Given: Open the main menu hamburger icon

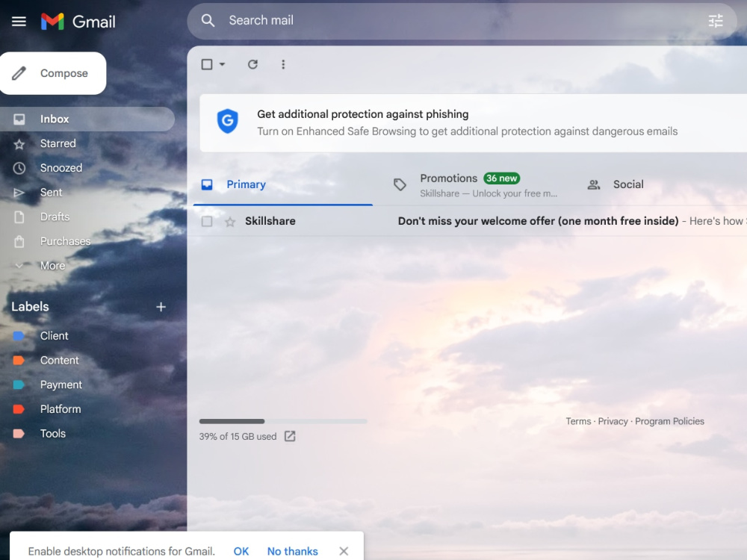Looking at the screenshot, I should [x=19, y=22].
